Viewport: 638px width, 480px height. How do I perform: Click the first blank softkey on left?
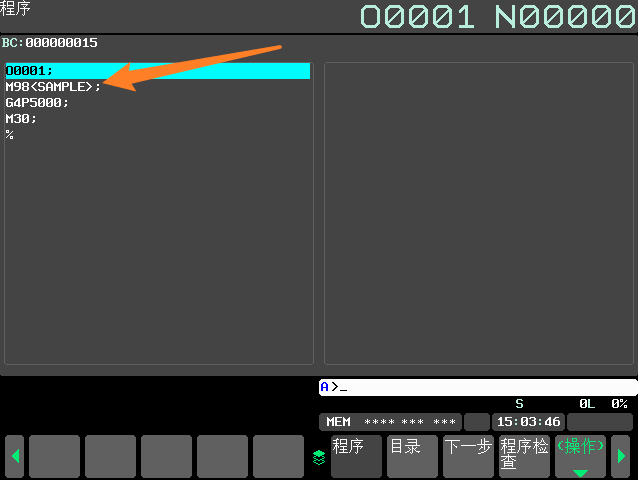55,456
